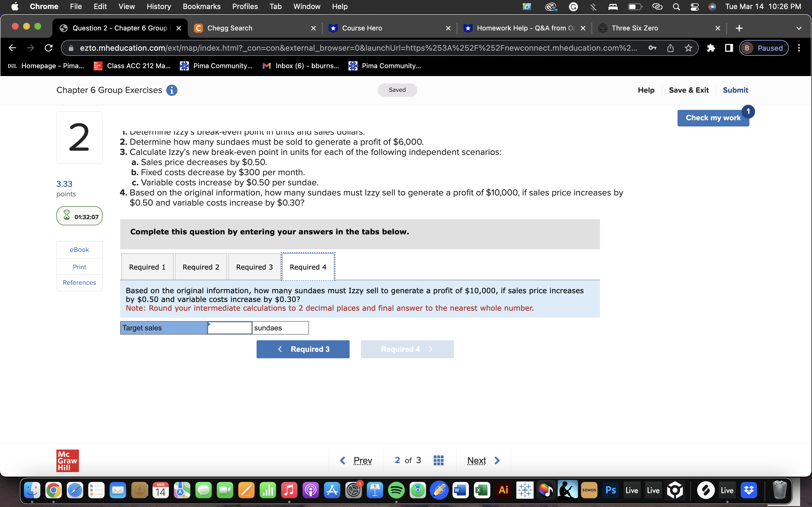The width and height of the screenshot is (812, 507).
Task: Open the Chrome extensions puzzle icon
Action: [711, 48]
